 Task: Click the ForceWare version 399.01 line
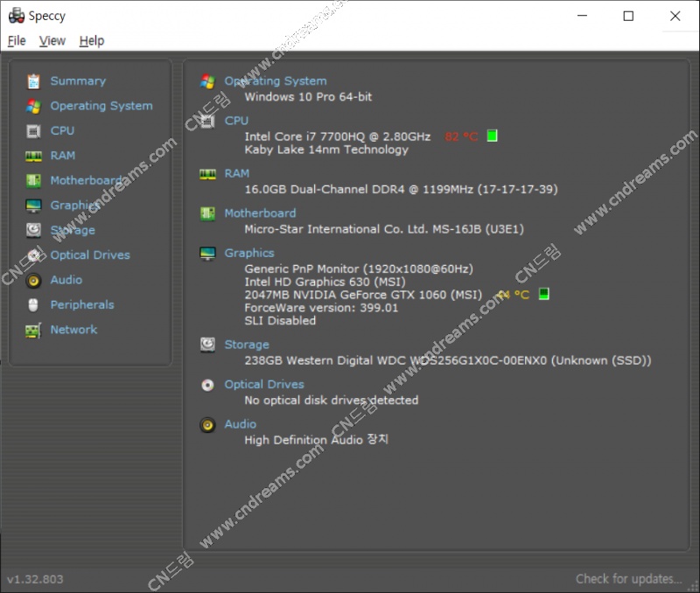click(321, 308)
